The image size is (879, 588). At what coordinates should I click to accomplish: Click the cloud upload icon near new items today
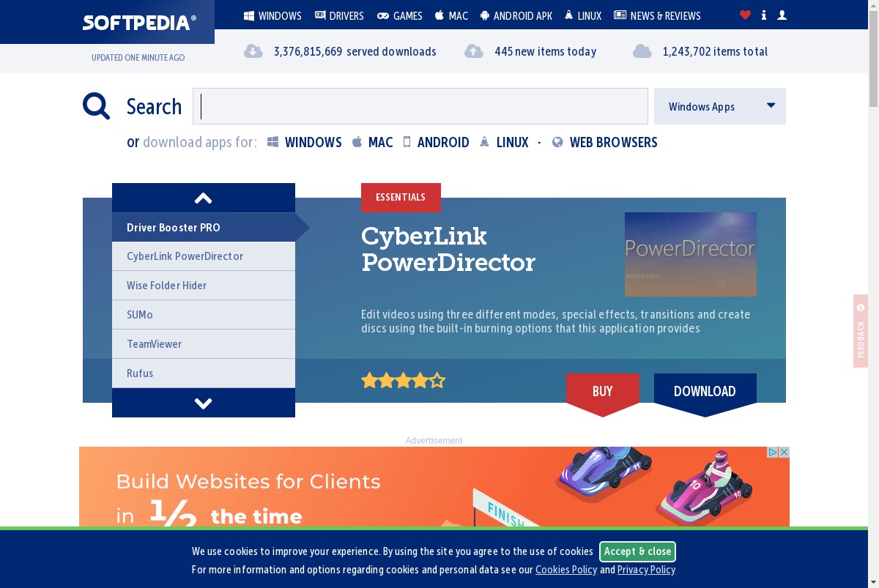tap(474, 51)
